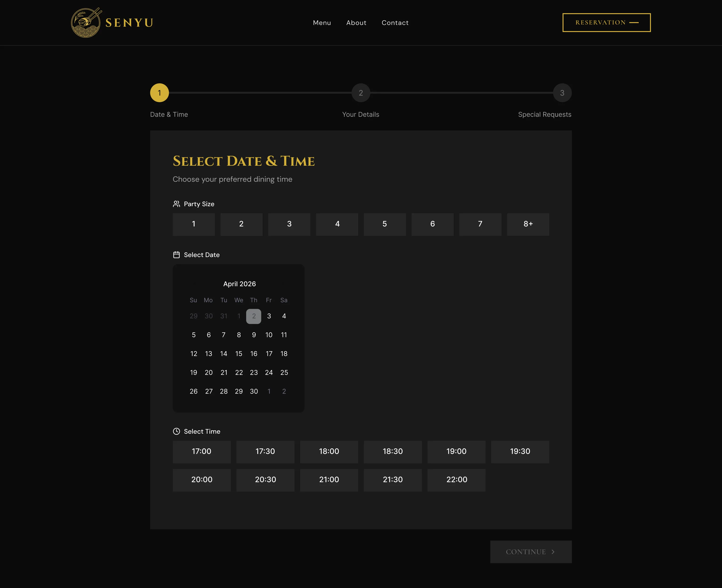Select step 2 Your Details circle
The width and height of the screenshot is (722, 588).
361,93
